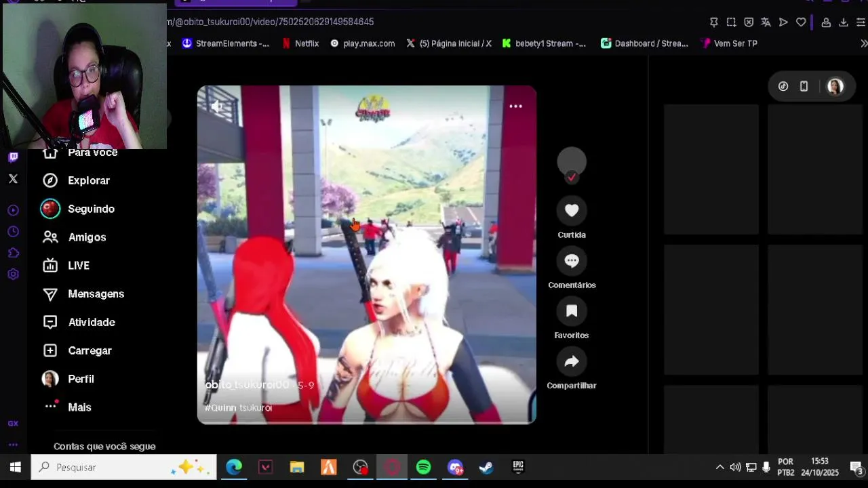Open Windows Start menu
Viewport: 868px width, 488px height.
point(15,468)
